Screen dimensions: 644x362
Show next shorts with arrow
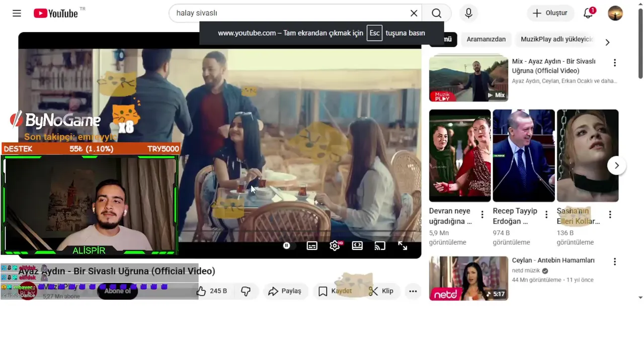[x=616, y=165]
